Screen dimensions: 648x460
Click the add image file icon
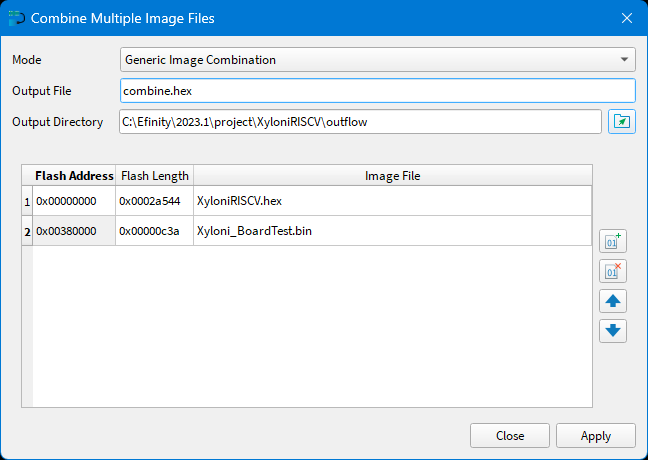click(613, 241)
